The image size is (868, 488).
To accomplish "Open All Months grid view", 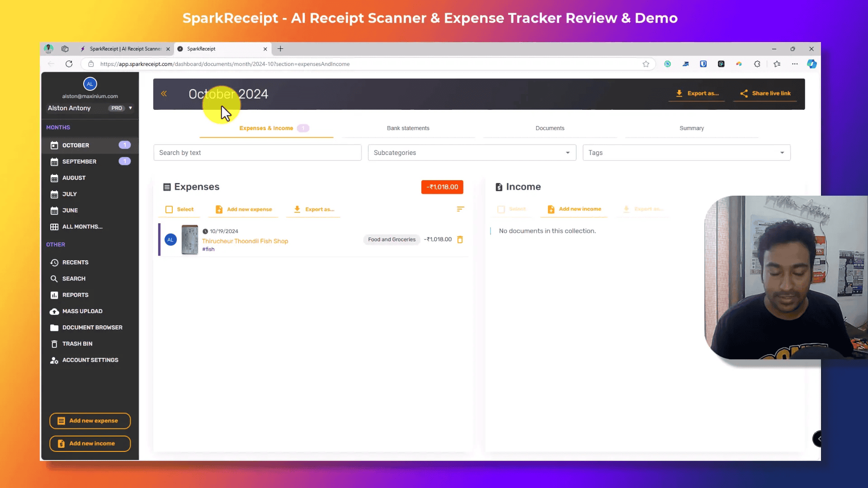I will (90, 226).
